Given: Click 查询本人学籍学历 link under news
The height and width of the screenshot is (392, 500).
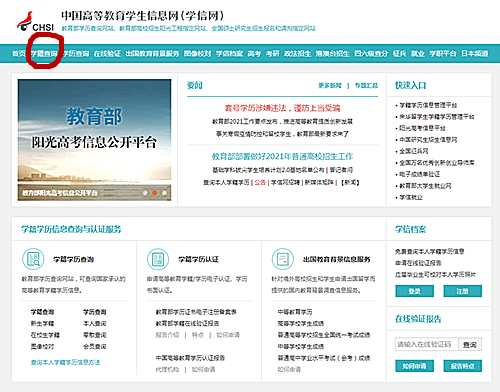Looking at the screenshot, I should tap(226, 182).
